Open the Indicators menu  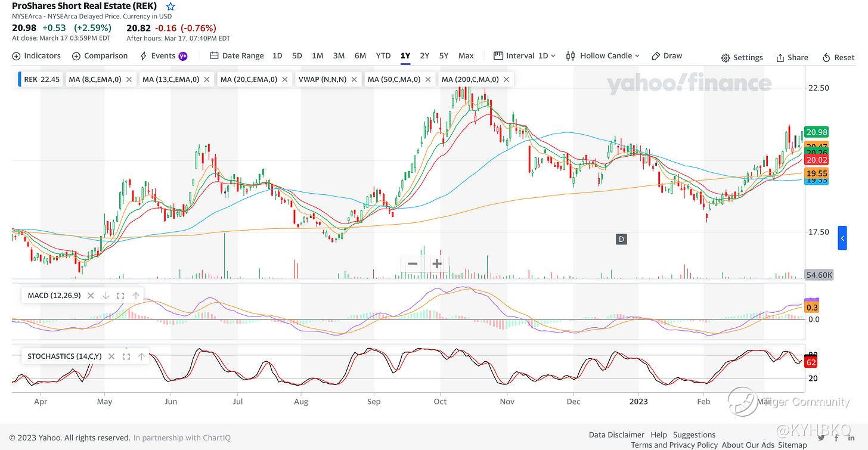click(36, 55)
